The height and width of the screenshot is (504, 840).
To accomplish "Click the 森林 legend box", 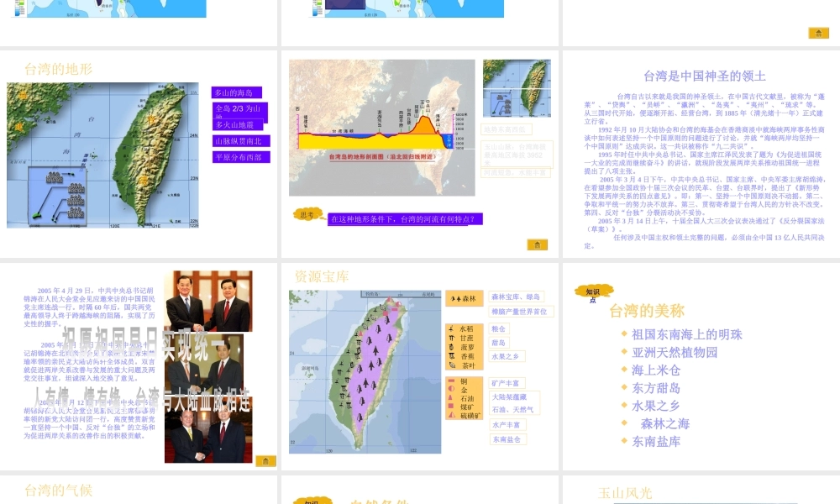I will click(x=464, y=298).
